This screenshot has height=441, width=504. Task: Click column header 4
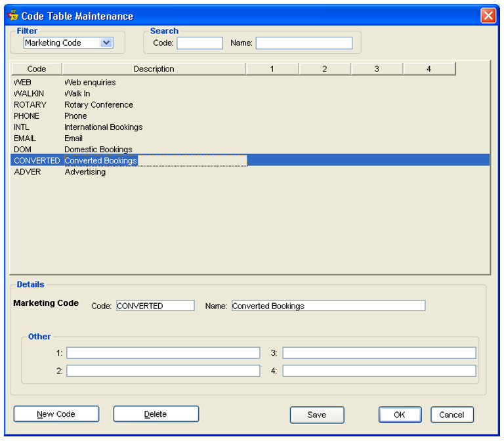pyautogui.click(x=429, y=69)
